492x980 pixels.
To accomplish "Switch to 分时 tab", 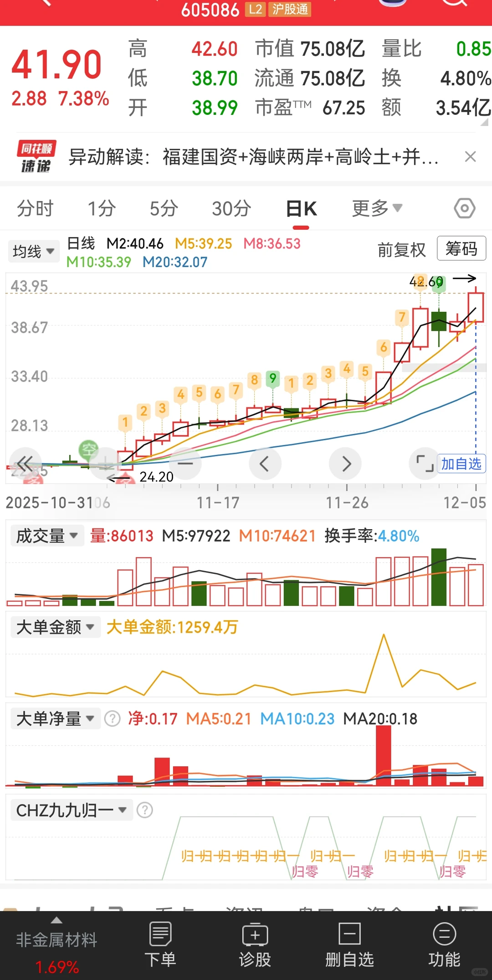I will coord(35,208).
